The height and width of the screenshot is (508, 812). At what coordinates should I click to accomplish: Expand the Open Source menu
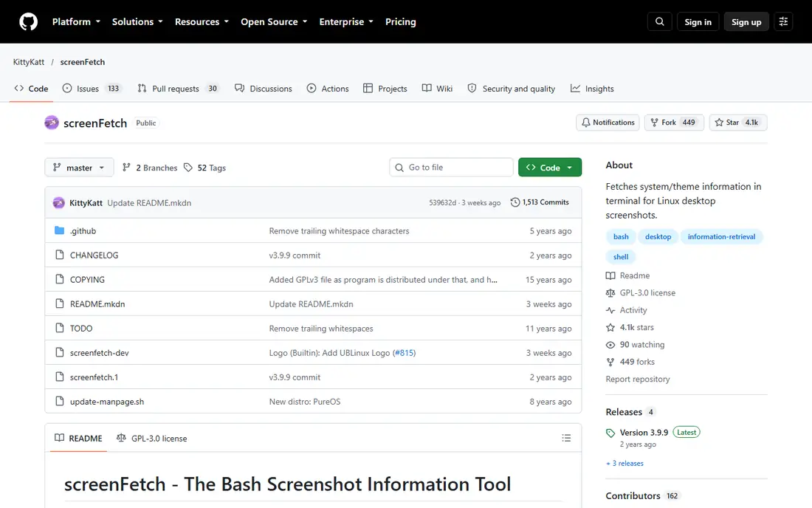pos(273,21)
